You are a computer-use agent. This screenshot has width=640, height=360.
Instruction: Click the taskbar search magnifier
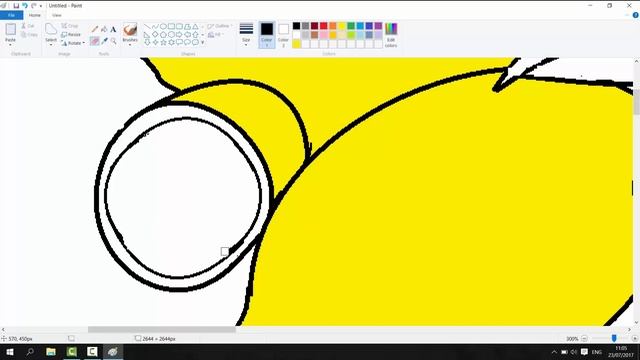point(30,352)
